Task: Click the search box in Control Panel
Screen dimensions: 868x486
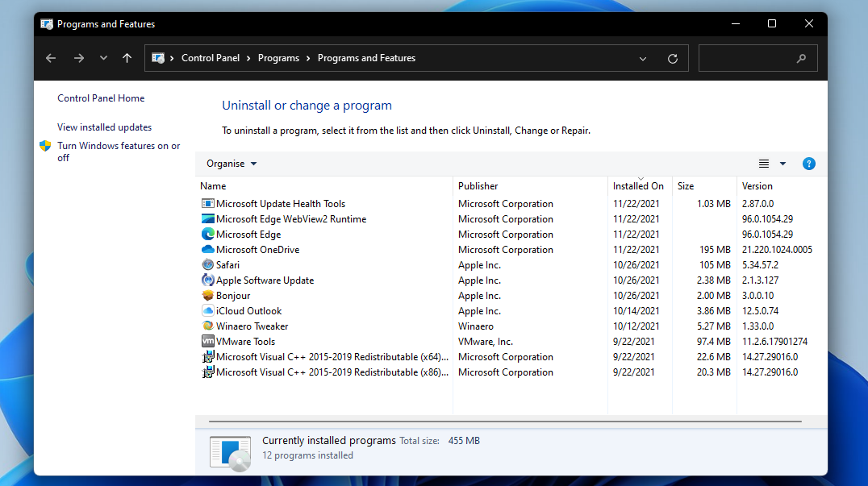Action: click(x=757, y=58)
